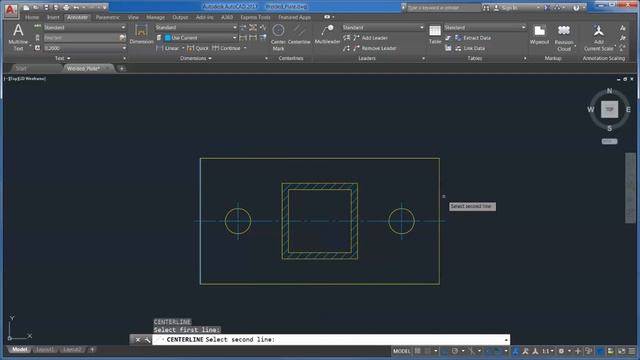640x360 pixels.
Task: Click Customization menu icon in status bar
Action: 632,351
